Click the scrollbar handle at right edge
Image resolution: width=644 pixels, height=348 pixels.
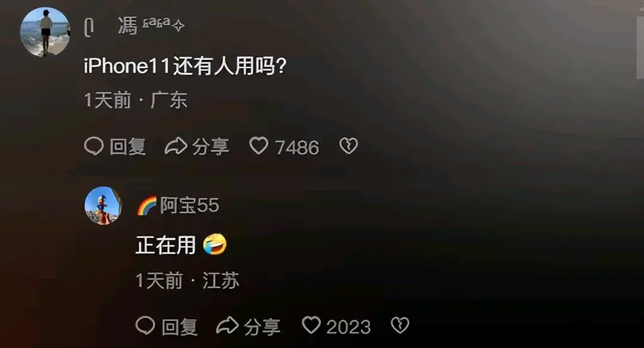(x=640, y=47)
